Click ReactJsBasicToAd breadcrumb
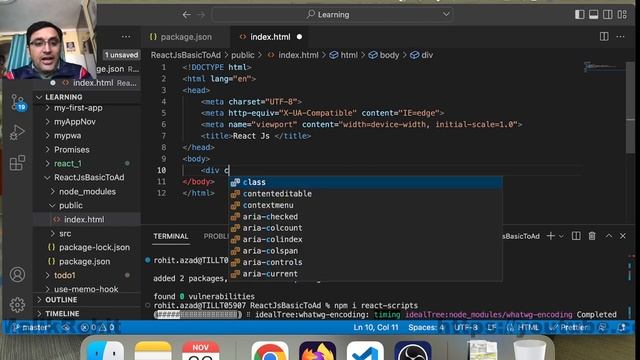Viewport: 640px width, 360px height. pos(186,55)
